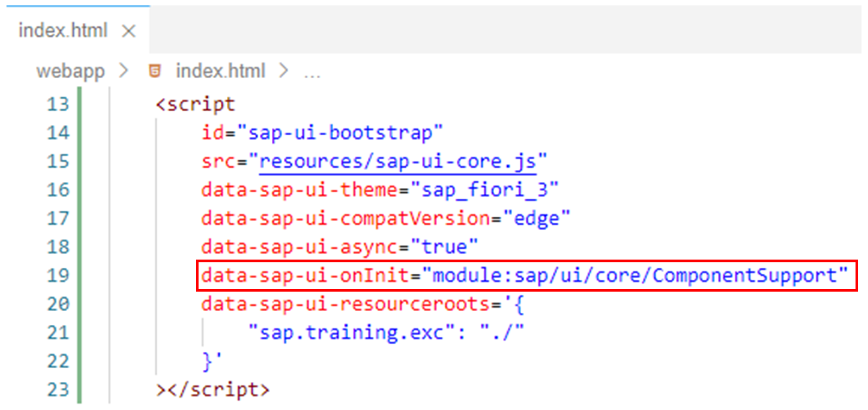Click the data-sap-ui-theme attribute name
Viewport: 868px width, 410px height.
pos(300,190)
